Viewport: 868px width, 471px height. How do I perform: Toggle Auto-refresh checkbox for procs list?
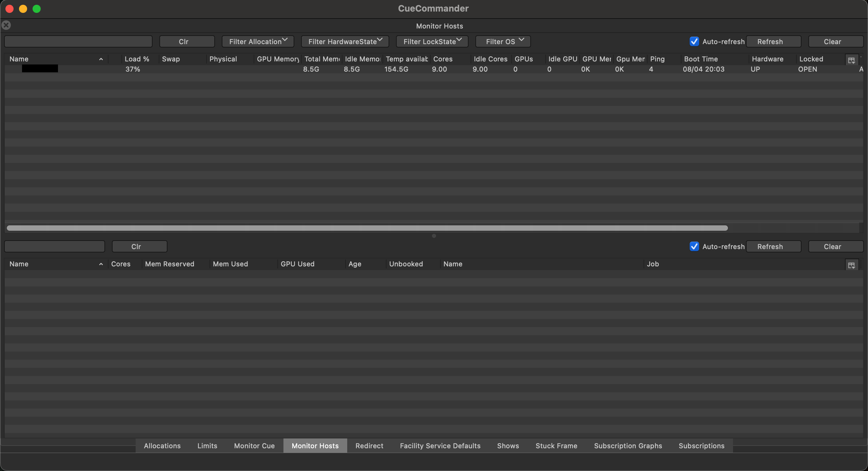(x=694, y=246)
